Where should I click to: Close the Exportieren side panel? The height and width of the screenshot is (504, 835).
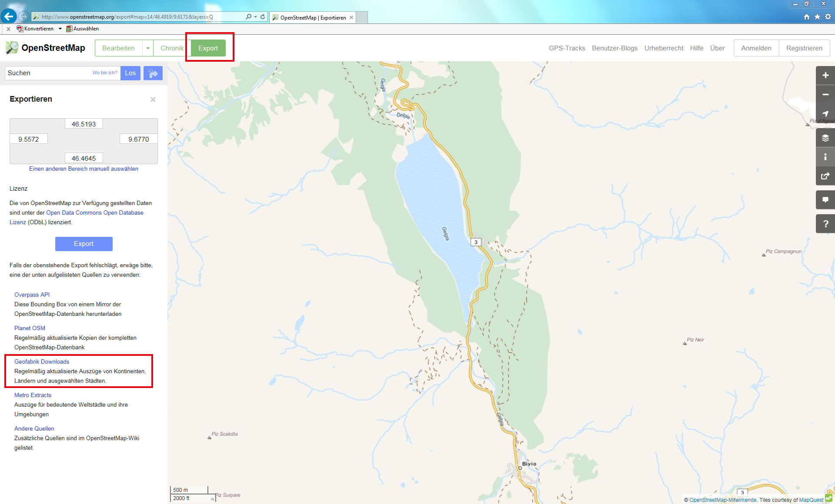(153, 99)
